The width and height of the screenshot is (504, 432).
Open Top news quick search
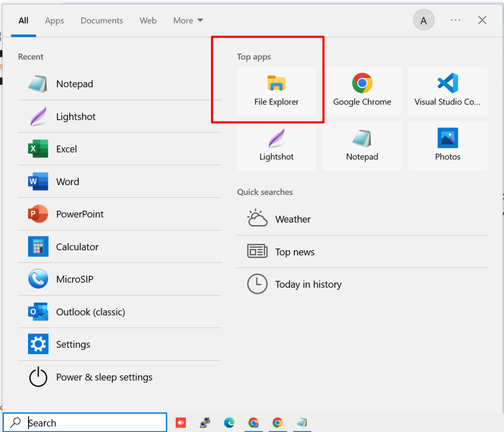pyautogui.click(x=294, y=252)
